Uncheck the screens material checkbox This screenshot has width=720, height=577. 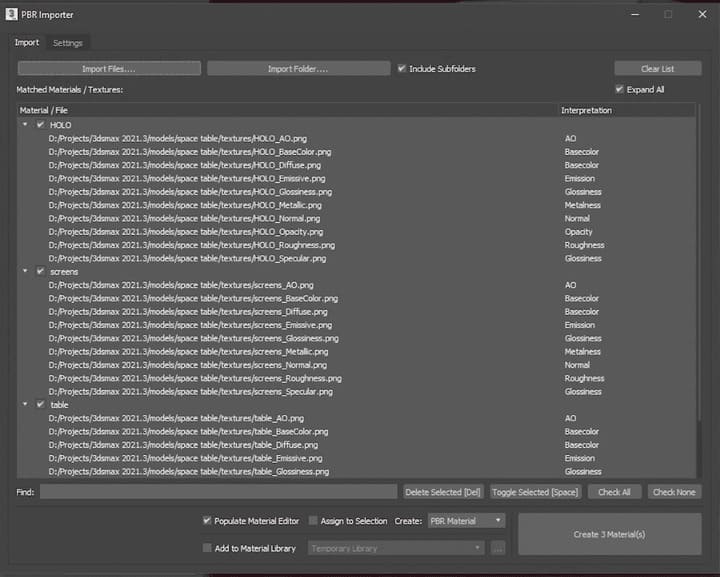(x=40, y=271)
